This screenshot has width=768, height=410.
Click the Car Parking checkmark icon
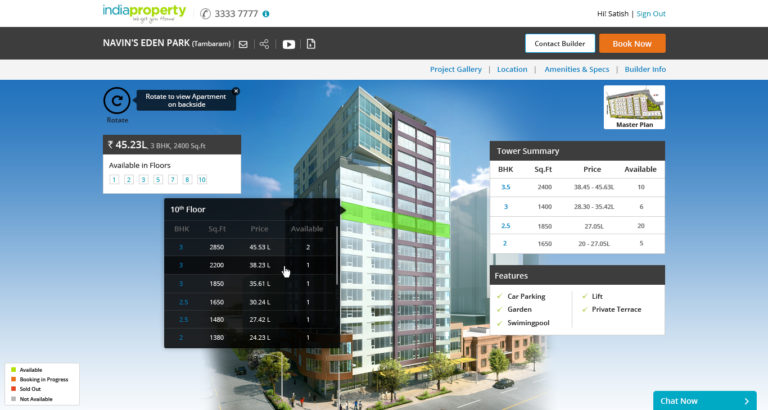(x=500, y=296)
